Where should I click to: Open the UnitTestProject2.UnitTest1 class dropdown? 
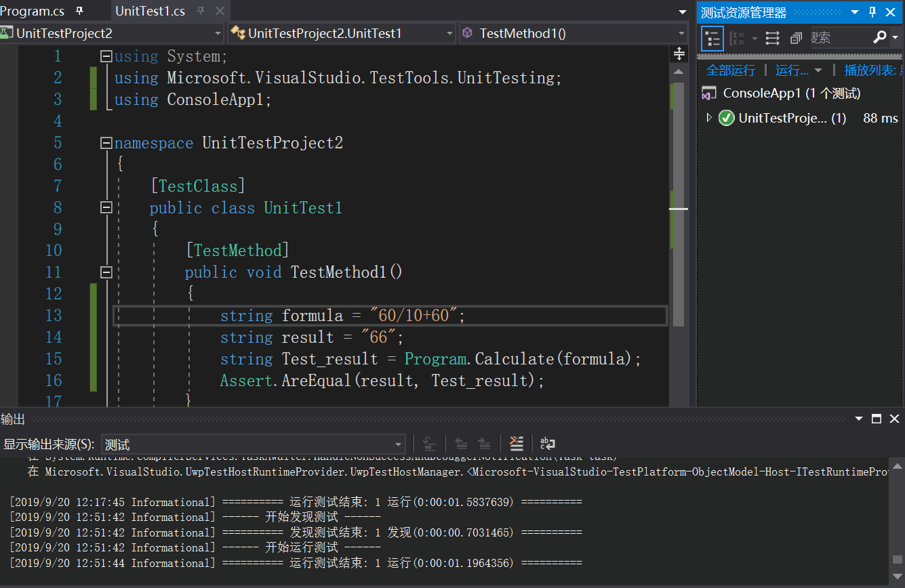point(342,33)
